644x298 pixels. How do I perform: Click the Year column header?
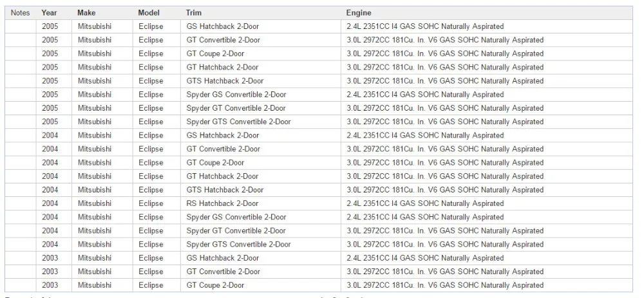54,13
